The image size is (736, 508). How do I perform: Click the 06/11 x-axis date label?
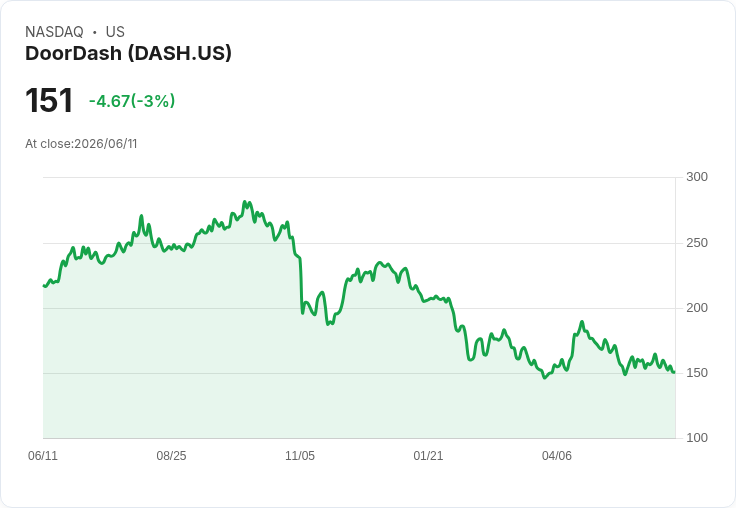click(x=43, y=455)
